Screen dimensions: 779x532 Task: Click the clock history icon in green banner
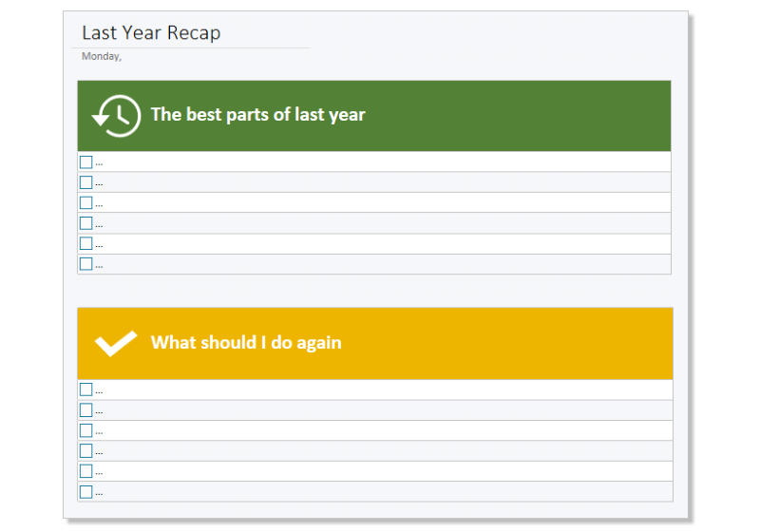click(116, 116)
